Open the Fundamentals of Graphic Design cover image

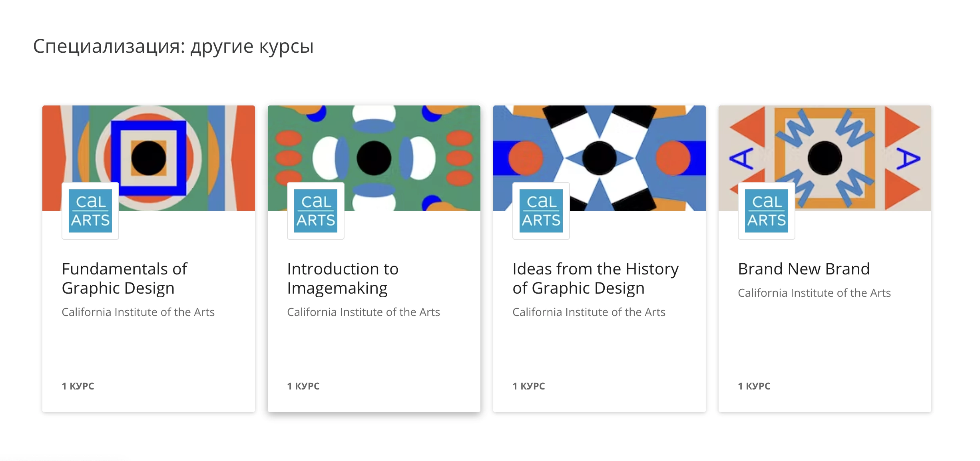[x=149, y=158]
